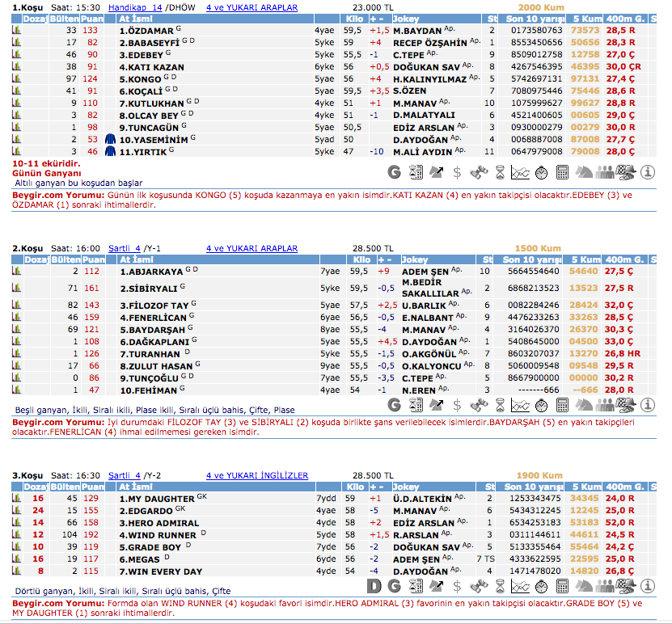Click the people group icon below race 3
Viewport: 672px width, 624px height.
[x=604, y=586]
